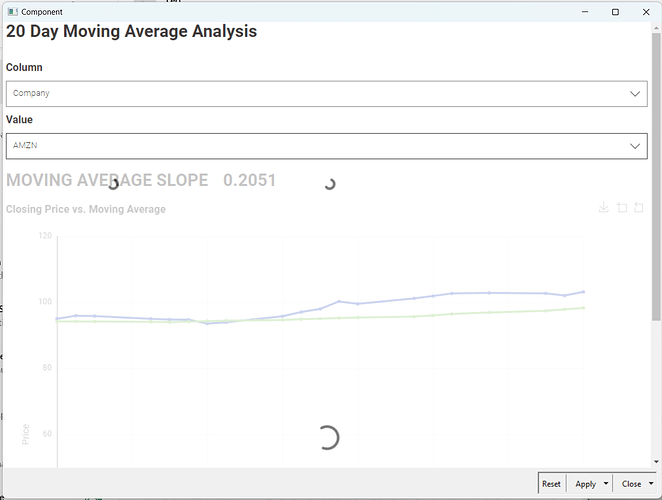Viewport: 662px width, 500px height.
Task: Expand the Close button arrow menu
Action: coord(651,484)
